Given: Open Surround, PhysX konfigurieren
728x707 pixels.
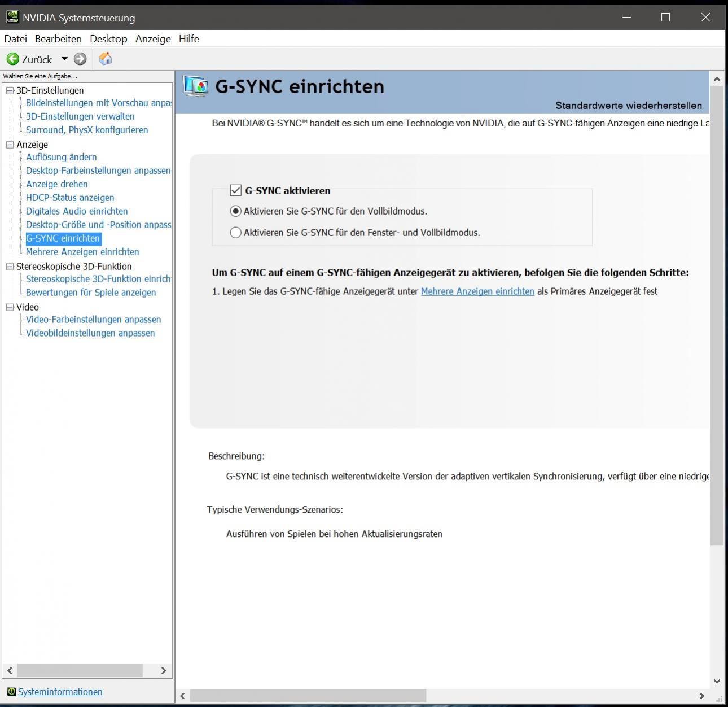Looking at the screenshot, I should tap(87, 130).
